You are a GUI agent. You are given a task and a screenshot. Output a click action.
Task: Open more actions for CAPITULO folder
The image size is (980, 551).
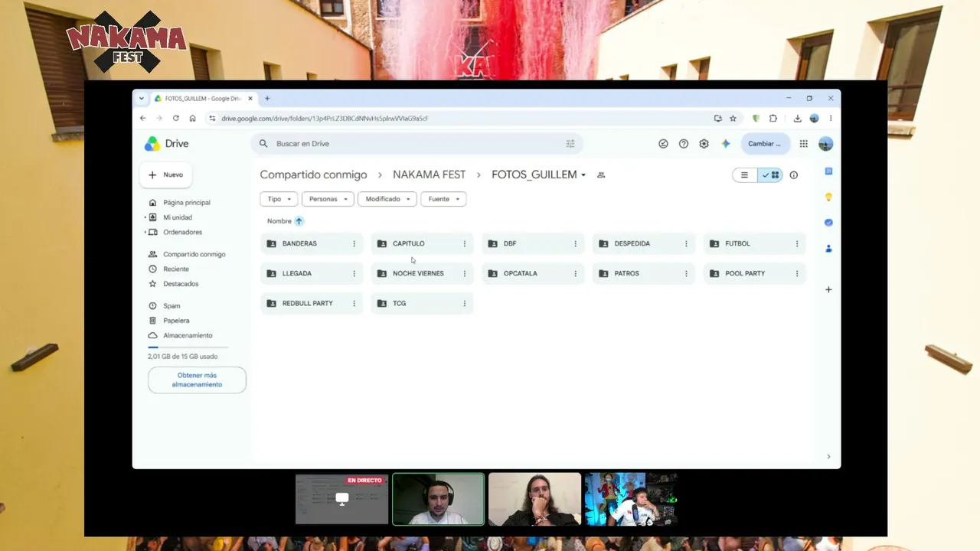pyautogui.click(x=465, y=243)
